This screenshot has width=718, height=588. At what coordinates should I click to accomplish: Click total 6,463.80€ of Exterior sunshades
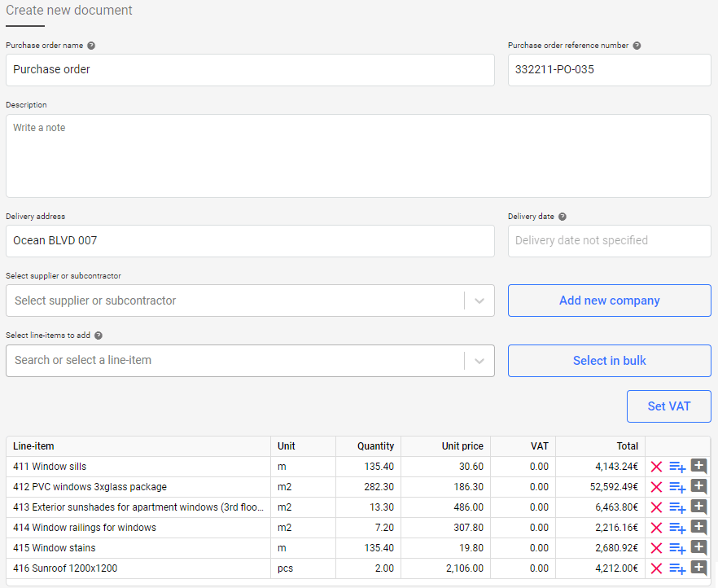pos(616,507)
